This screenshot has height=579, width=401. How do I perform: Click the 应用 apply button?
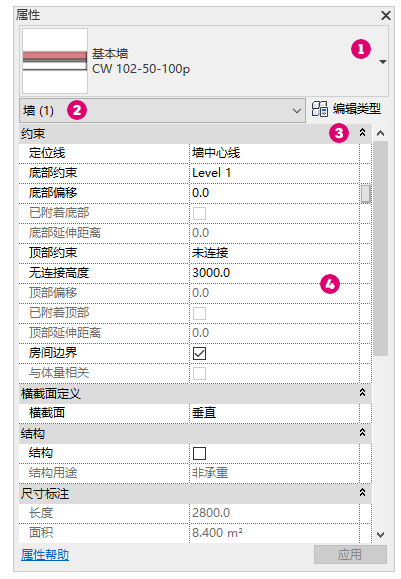coord(350,555)
